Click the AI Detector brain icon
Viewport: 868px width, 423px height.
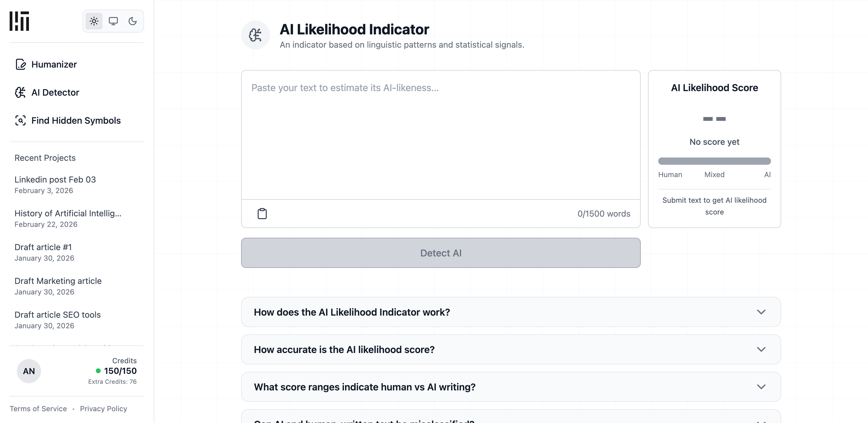(x=20, y=92)
